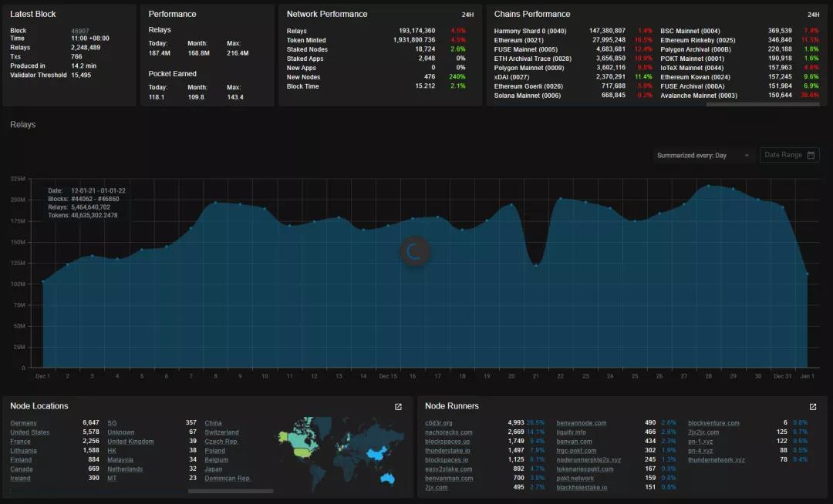Click the 24H label in Chains Performance
This screenshot has height=504, width=833.
(x=813, y=15)
